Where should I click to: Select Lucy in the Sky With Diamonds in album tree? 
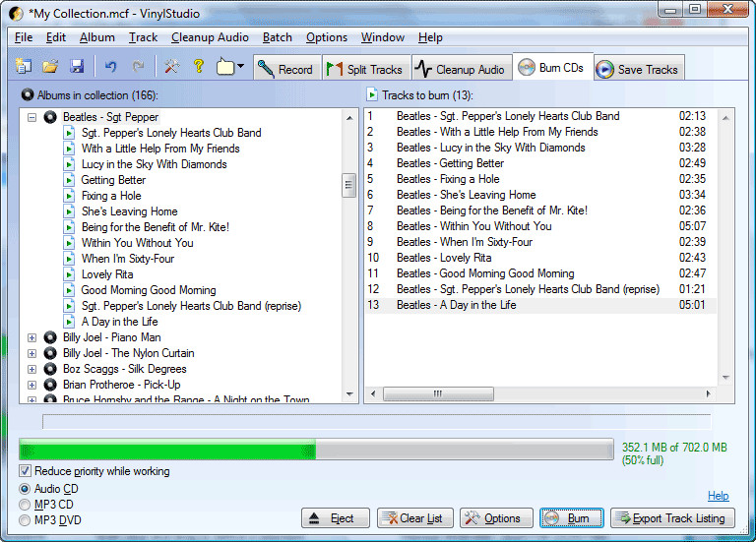[x=154, y=164]
